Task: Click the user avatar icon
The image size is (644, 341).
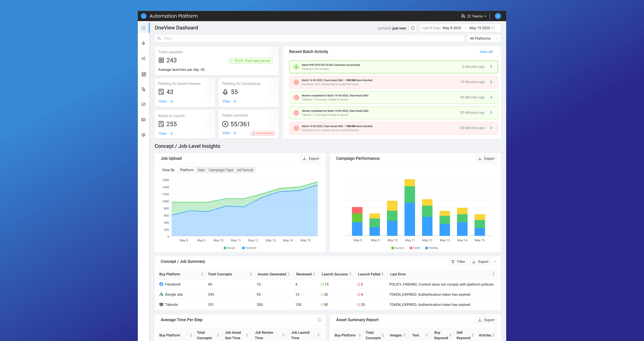Action: (498, 16)
